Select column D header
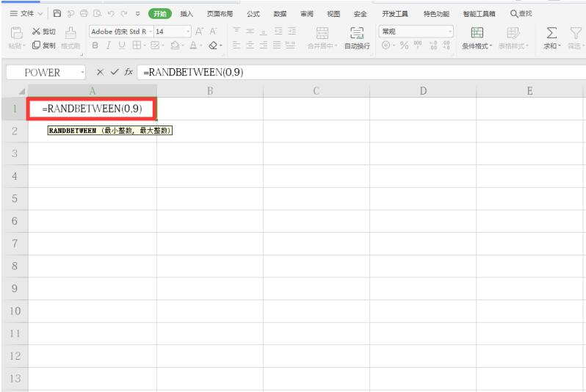This screenshot has width=586, height=392. (x=423, y=91)
